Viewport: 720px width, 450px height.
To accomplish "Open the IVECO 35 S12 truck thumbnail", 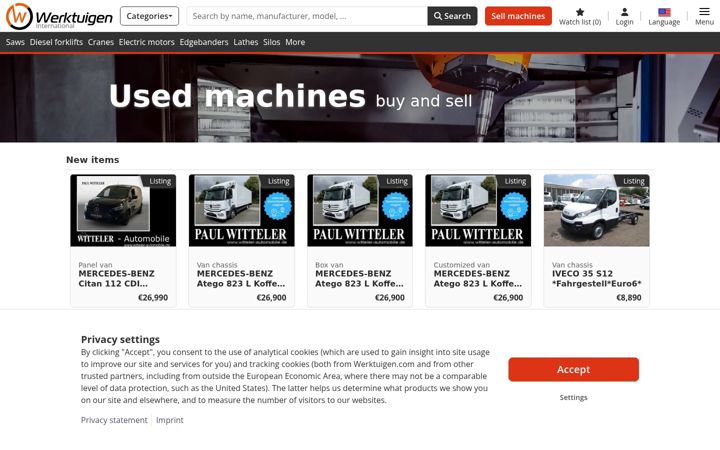I will pyautogui.click(x=596, y=210).
